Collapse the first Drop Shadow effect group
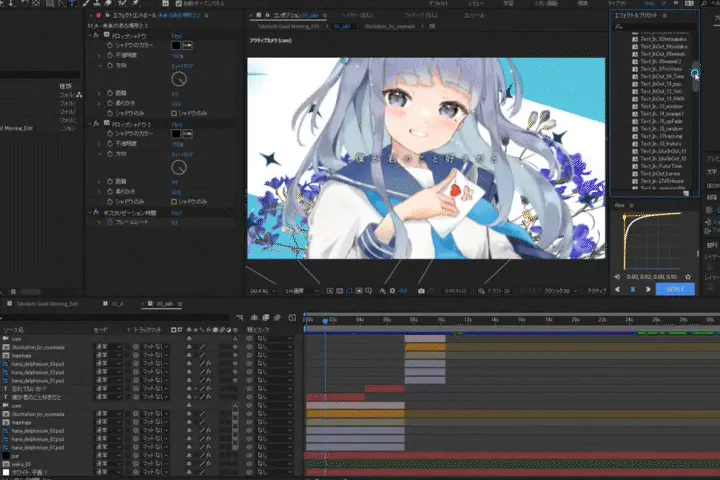 point(90,35)
